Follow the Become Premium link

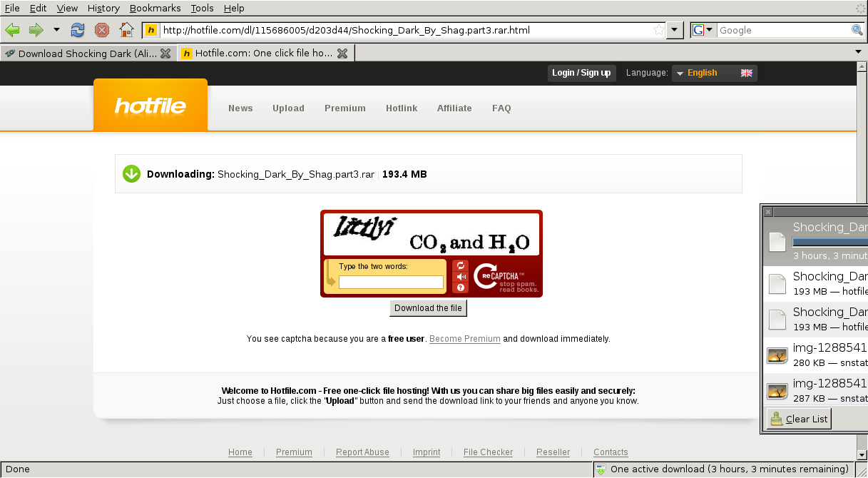[465, 339]
